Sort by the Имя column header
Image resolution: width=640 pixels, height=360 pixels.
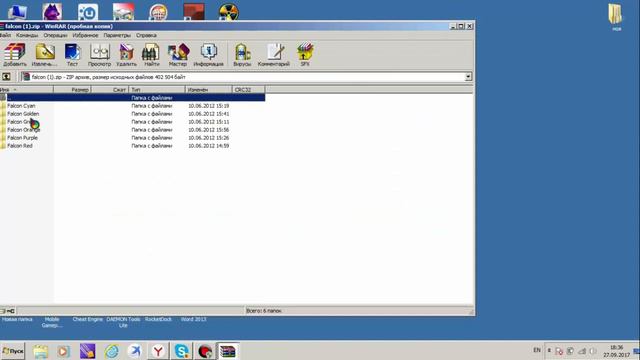tap(27, 89)
